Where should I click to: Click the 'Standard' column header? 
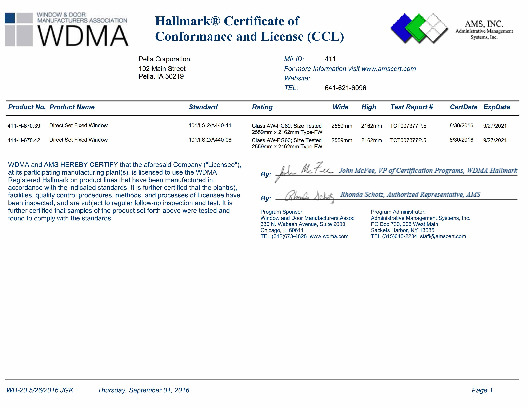203,107
